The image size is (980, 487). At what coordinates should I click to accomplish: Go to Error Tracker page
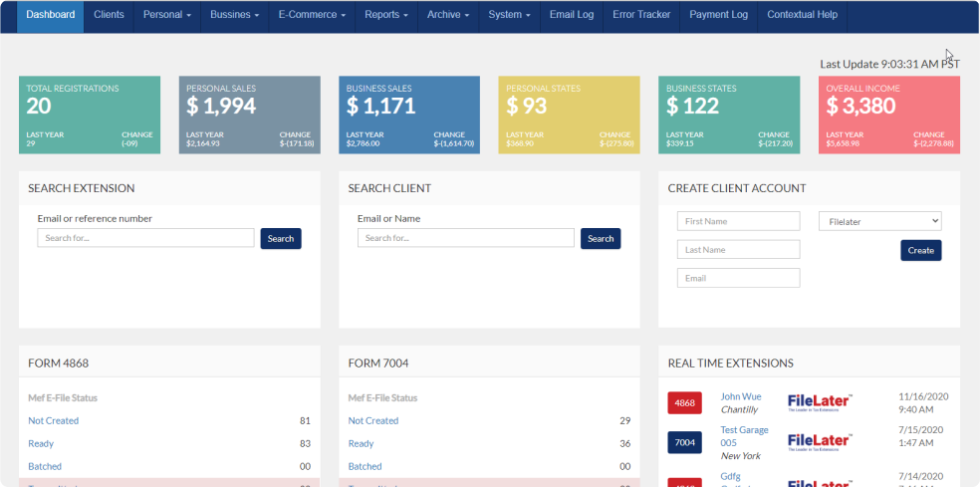640,15
